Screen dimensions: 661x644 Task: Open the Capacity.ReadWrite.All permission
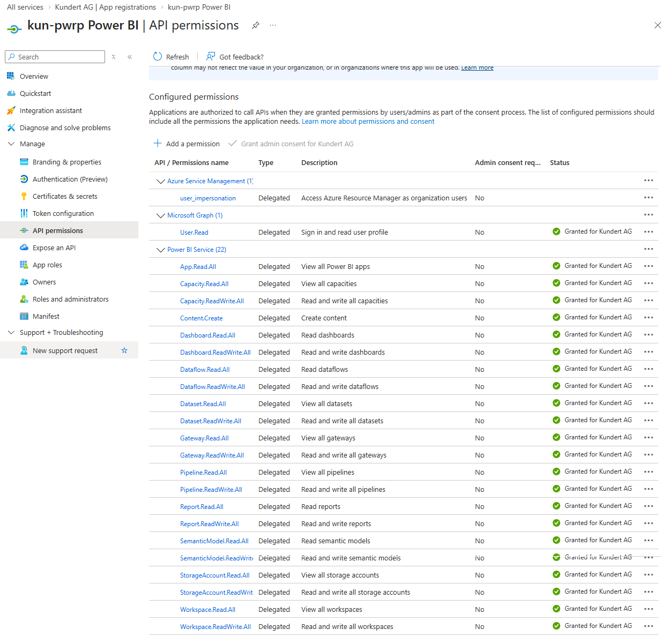click(x=212, y=301)
